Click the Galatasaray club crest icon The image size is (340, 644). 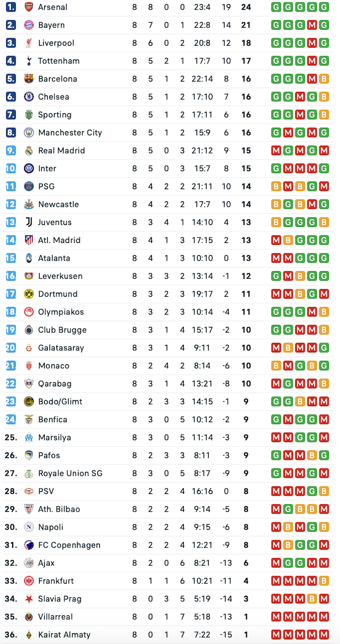tap(29, 348)
